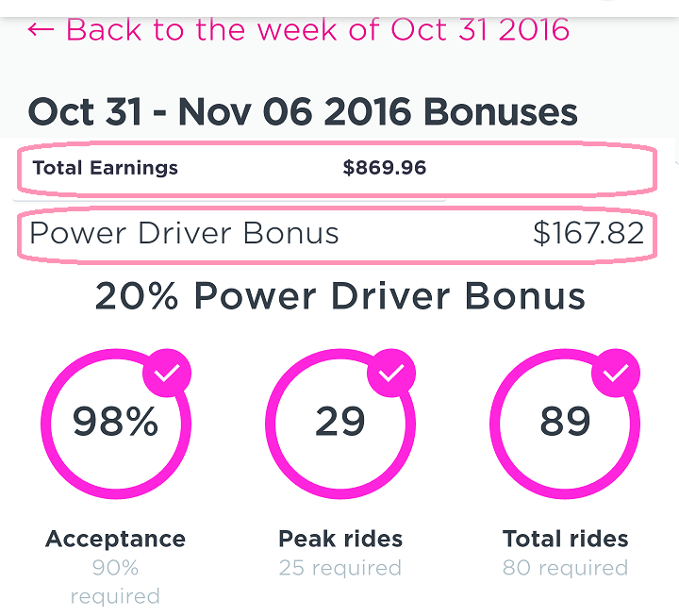Click the checkmark badge on Peak rides circle
The image size is (679, 616).
pyautogui.click(x=391, y=374)
